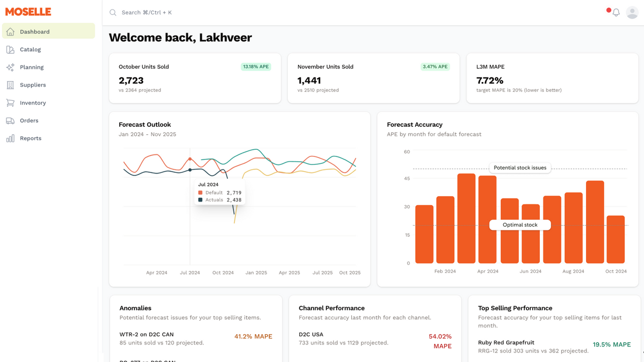Click the 19.5% MAPE value
This screenshot has height=362, width=644.
[612, 345]
